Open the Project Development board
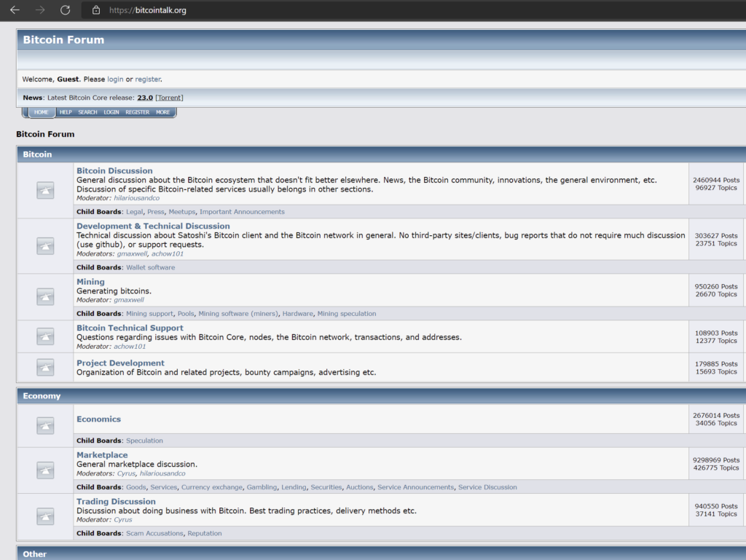This screenshot has width=746, height=560. [120, 363]
